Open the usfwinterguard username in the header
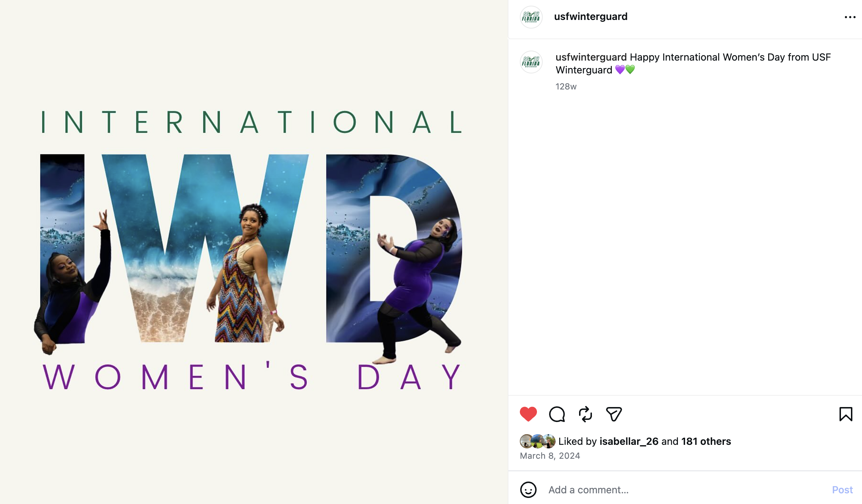Viewport: 862px width, 504px height. pos(591,17)
